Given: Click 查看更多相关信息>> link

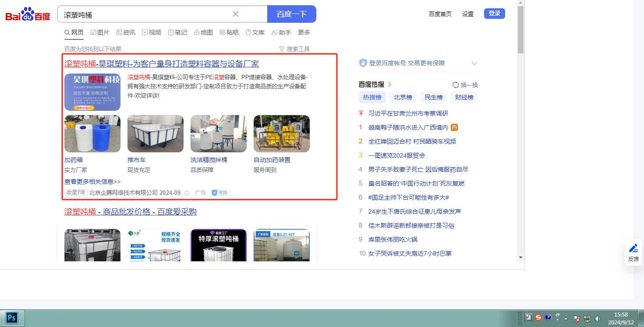Looking at the screenshot, I should click(x=92, y=182).
